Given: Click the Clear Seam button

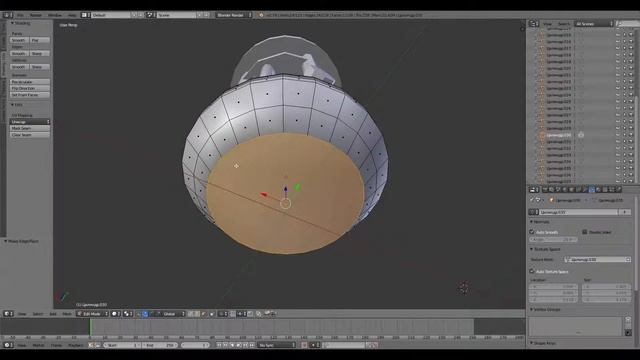Looking at the screenshot, I should 30,135.
